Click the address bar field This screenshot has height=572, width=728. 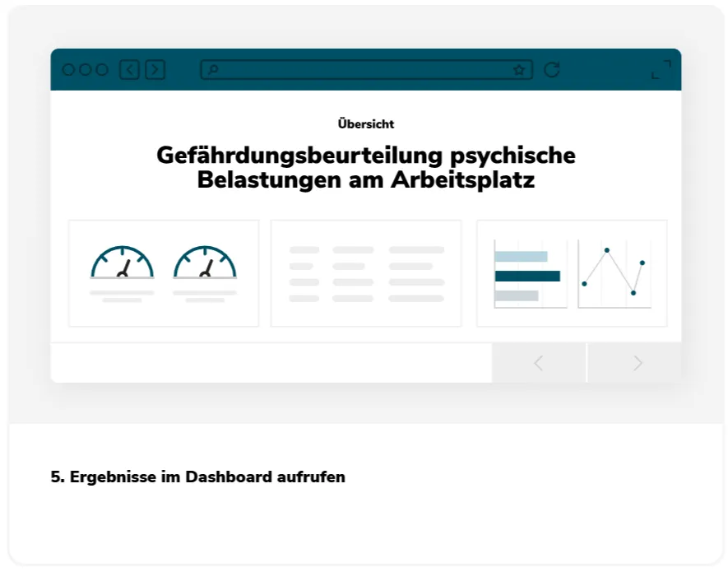pyautogui.click(x=366, y=70)
